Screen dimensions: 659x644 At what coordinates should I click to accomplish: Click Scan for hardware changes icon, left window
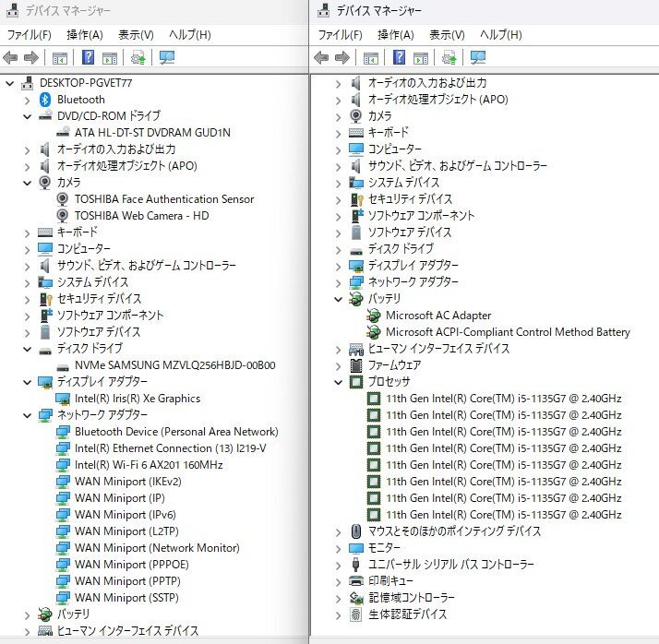tap(167, 57)
